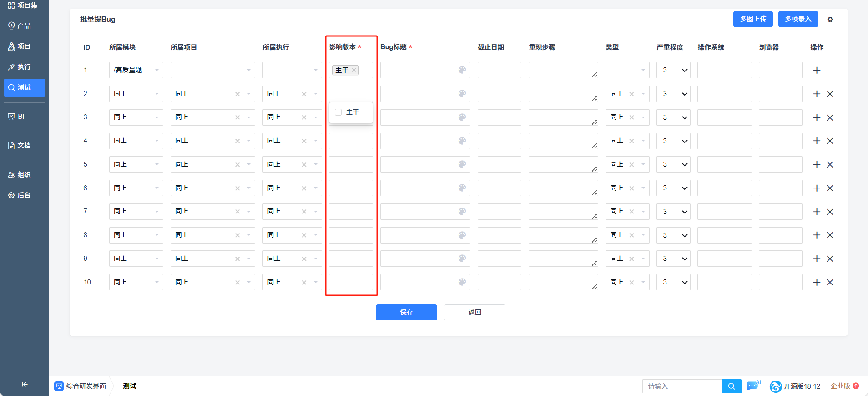This screenshot has height=396, width=868.
Task: Click the 返回 button
Action: pos(474,312)
